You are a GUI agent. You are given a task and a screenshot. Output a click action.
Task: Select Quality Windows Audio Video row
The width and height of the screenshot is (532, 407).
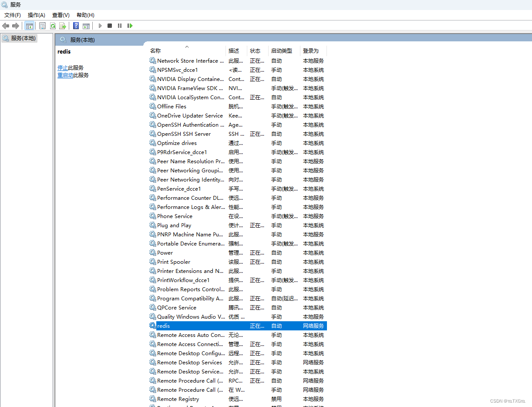tap(238, 316)
